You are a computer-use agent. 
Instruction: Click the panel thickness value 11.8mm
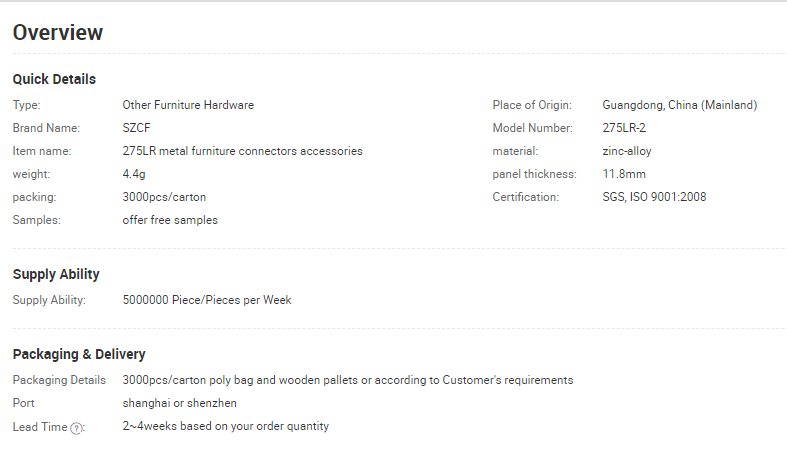624,174
